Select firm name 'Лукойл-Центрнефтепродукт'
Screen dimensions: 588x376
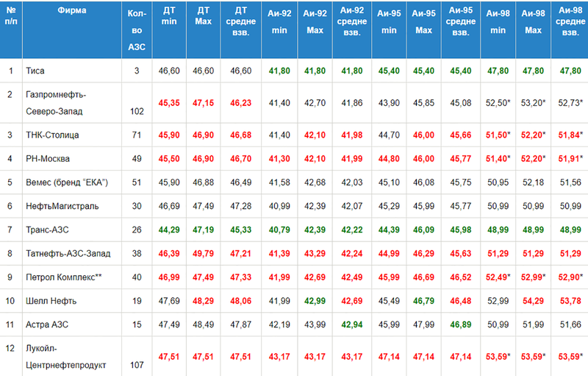(x=66, y=356)
